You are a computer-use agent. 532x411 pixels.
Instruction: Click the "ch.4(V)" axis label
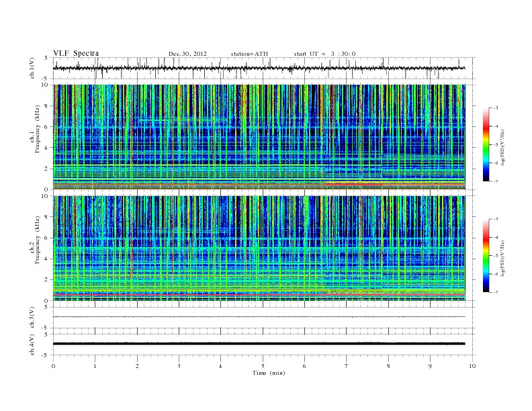tap(32, 345)
